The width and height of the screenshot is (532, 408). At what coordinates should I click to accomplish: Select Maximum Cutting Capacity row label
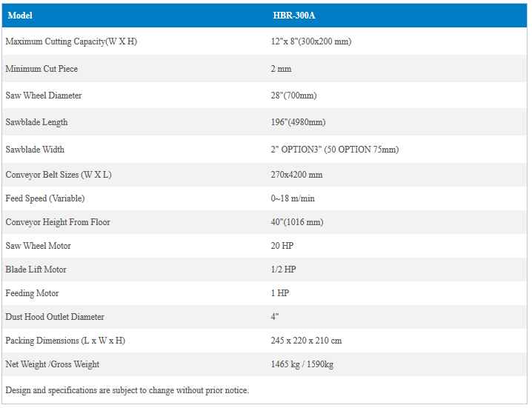[x=71, y=41]
